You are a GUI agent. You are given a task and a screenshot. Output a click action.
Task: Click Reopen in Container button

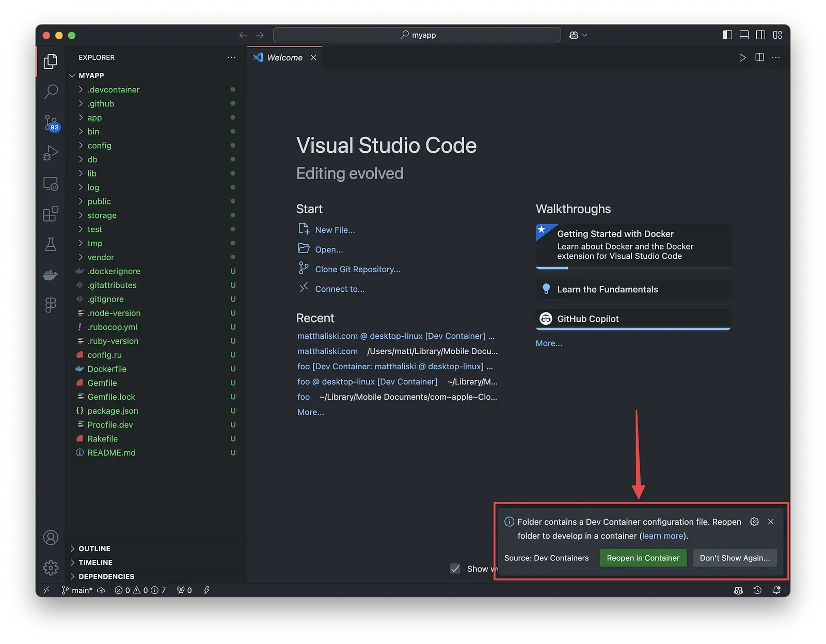pos(643,558)
